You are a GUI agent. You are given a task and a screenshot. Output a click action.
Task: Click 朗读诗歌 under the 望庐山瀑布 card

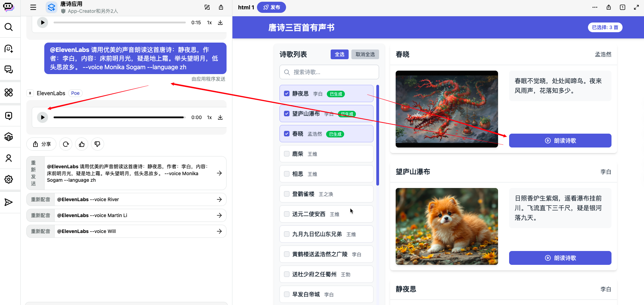(560, 258)
